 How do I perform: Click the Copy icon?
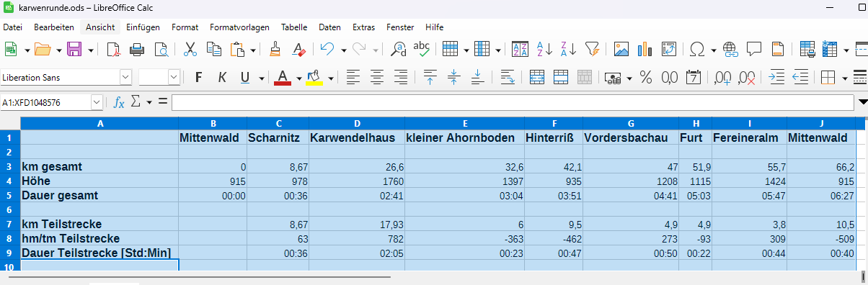coord(213,50)
